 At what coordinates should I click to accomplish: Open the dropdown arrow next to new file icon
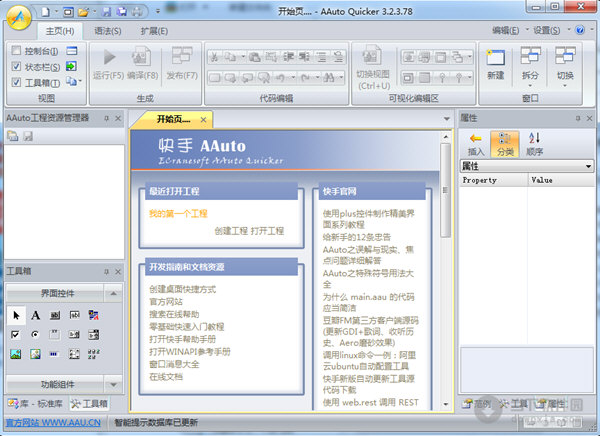pyautogui.click(x=56, y=12)
